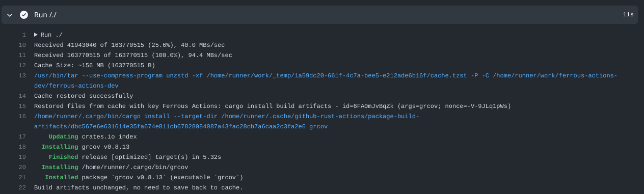This screenshot has height=194, width=644.
Task: Click the cargo install --target-dir command line
Action: click(227, 121)
